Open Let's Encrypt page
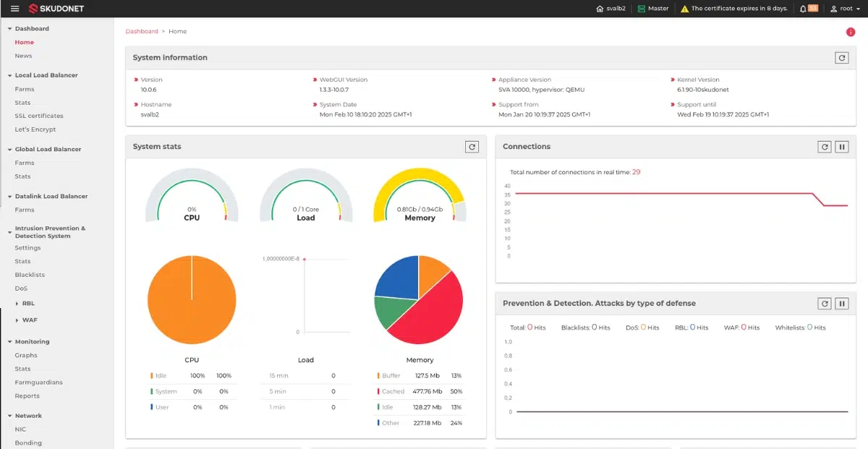The width and height of the screenshot is (868, 449). (35, 129)
